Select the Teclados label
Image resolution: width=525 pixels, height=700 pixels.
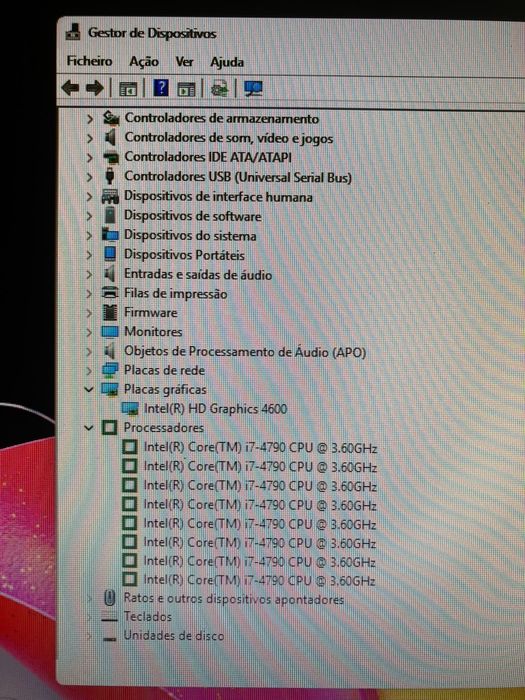(148, 617)
